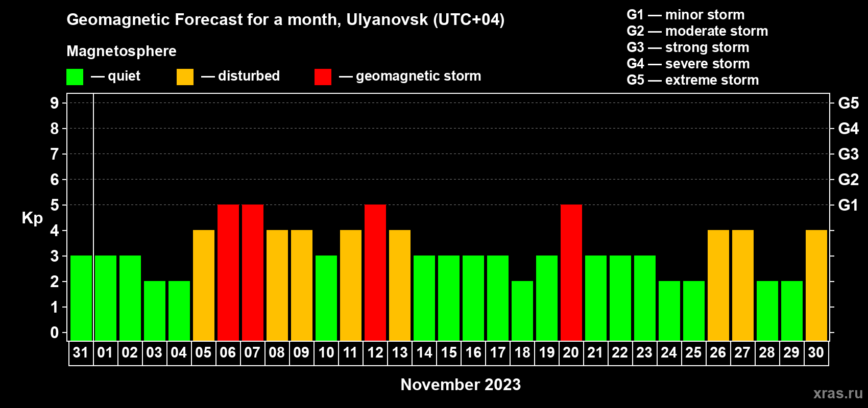Click the Kp value '0' on the left axis

(x=55, y=333)
